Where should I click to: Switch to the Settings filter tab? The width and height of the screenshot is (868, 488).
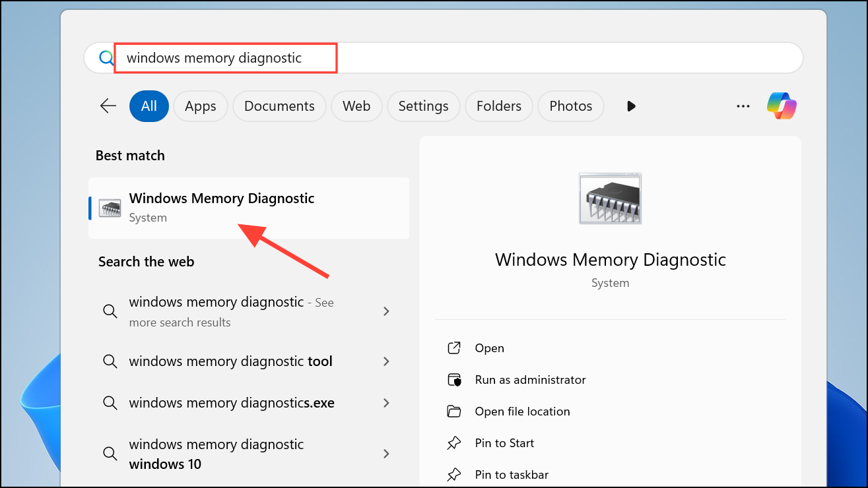(x=423, y=106)
